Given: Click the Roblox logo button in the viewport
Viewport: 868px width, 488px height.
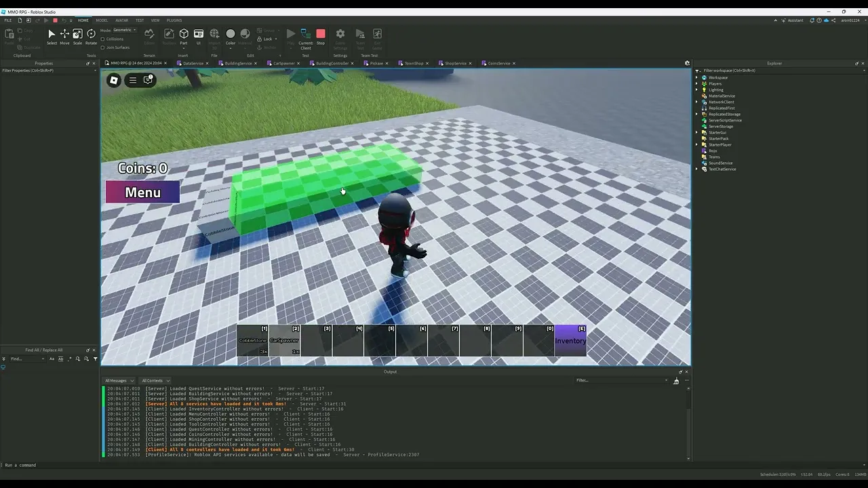Looking at the screenshot, I should tap(114, 80).
